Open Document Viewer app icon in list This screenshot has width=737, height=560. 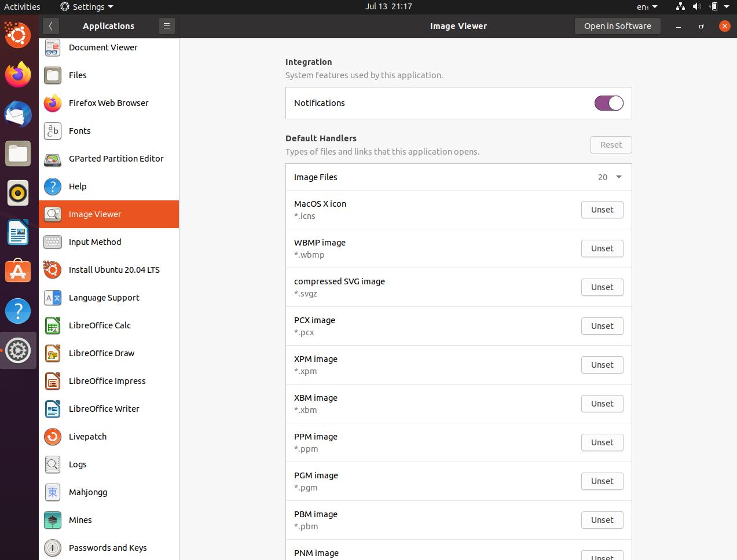pos(53,47)
